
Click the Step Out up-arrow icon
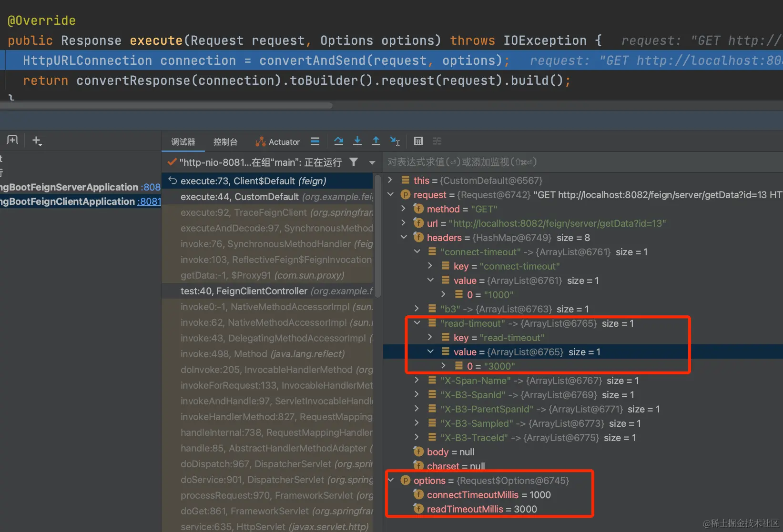click(x=376, y=141)
